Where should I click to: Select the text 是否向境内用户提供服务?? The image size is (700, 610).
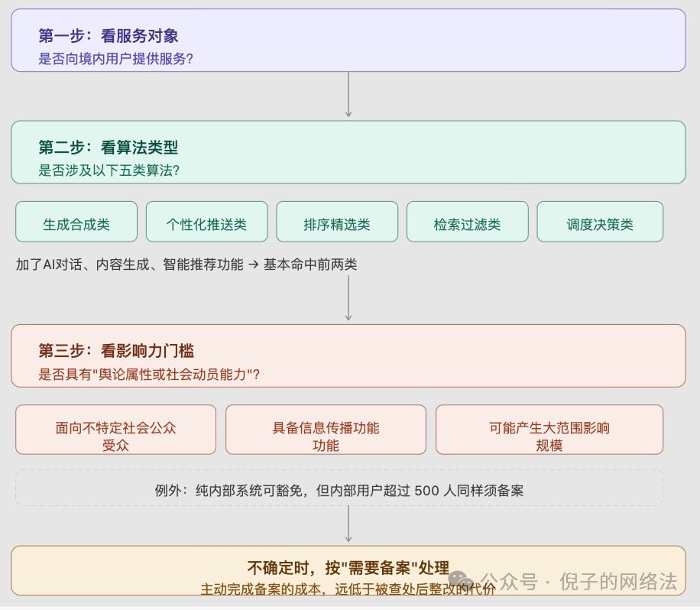tap(115, 59)
